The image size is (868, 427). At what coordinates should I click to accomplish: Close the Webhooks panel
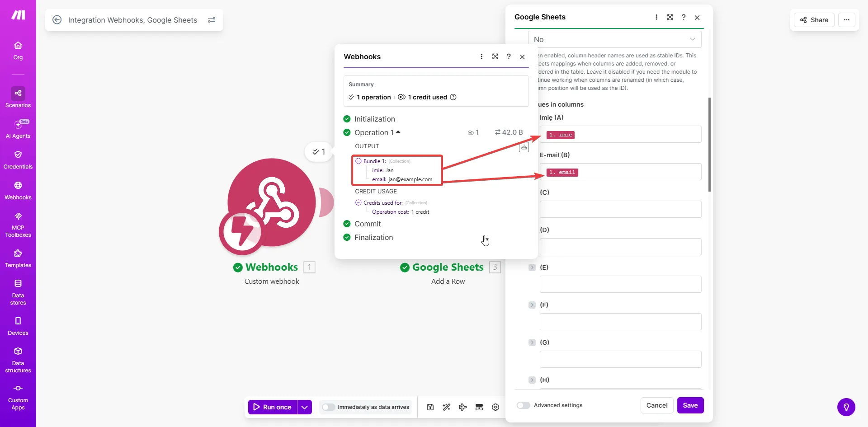click(522, 56)
